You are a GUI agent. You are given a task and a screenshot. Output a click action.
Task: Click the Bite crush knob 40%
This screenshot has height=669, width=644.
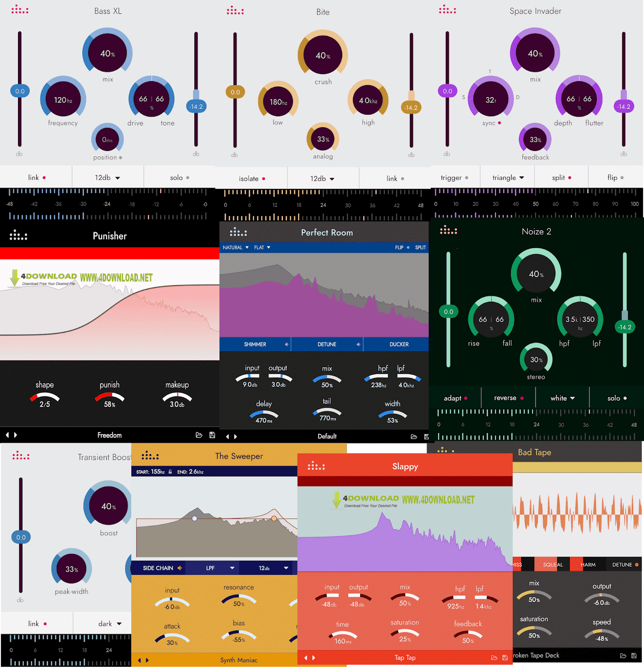tap(323, 55)
